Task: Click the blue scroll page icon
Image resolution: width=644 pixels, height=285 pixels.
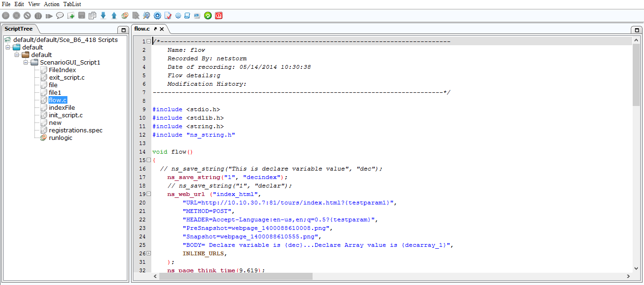Action: pyautogui.click(x=187, y=16)
